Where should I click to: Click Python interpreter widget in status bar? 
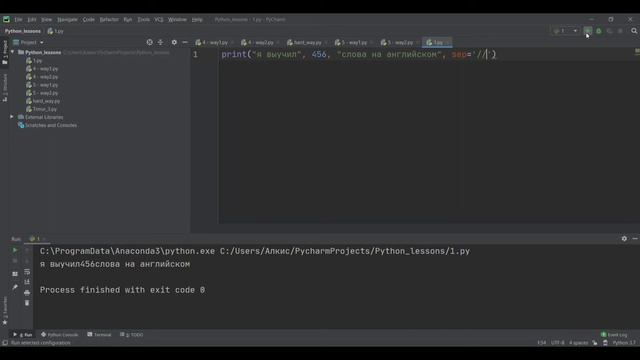tap(624, 343)
